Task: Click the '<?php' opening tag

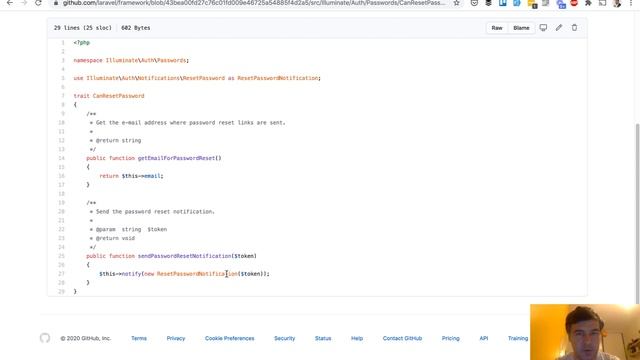Action: point(82,42)
